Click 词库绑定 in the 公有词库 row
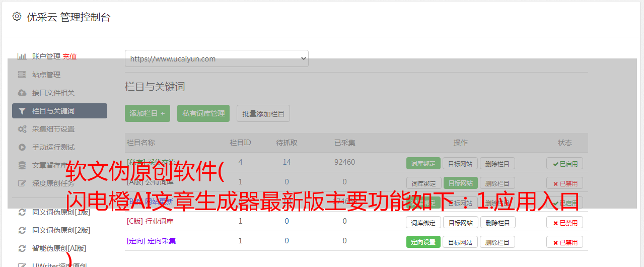Screen dimensions: 644x267 (423, 183)
